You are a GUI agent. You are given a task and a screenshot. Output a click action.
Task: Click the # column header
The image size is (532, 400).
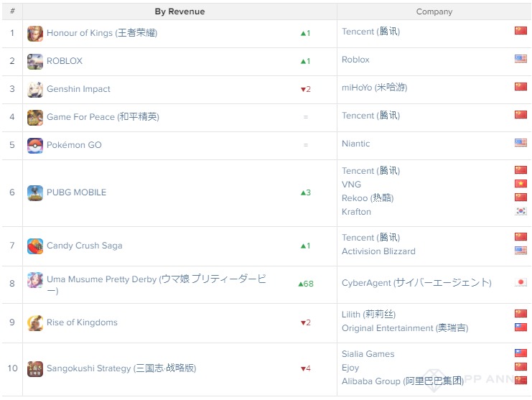click(x=12, y=11)
